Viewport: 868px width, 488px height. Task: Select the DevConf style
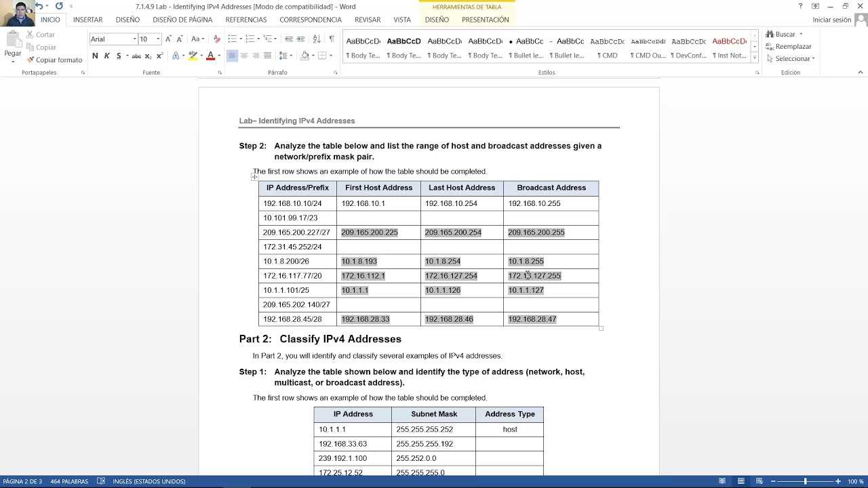pos(688,47)
